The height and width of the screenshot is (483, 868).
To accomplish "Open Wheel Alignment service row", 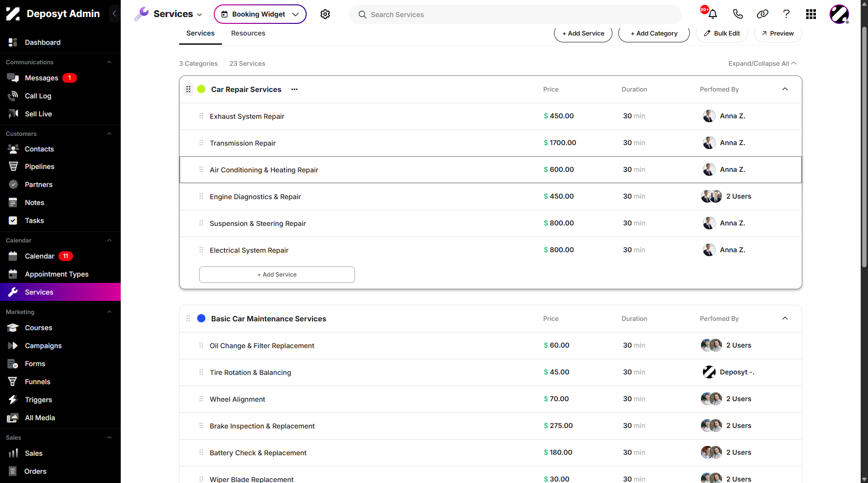I will [x=491, y=399].
